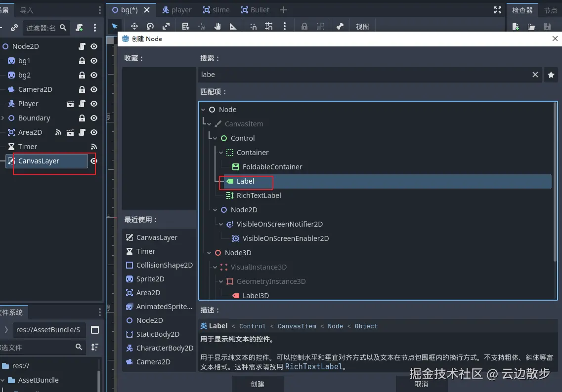
Task: Hide the bg2 node with eye icon
Action: click(94, 75)
